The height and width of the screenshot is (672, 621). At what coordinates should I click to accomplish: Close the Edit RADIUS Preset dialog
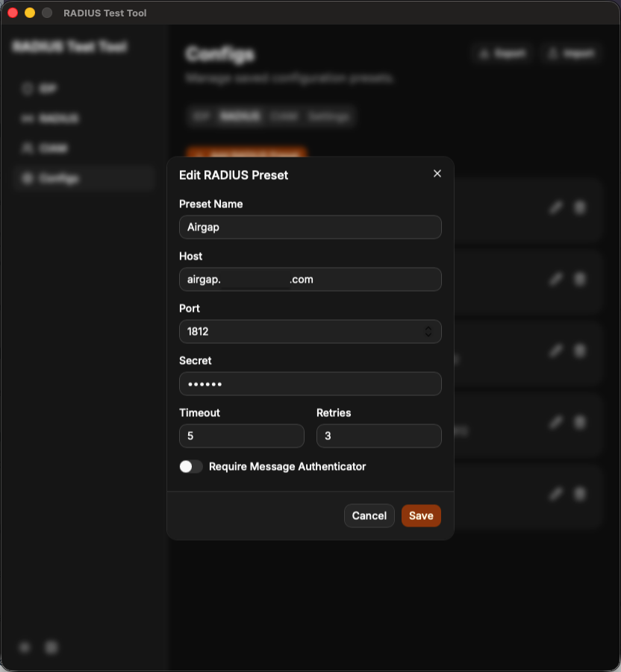437,174
